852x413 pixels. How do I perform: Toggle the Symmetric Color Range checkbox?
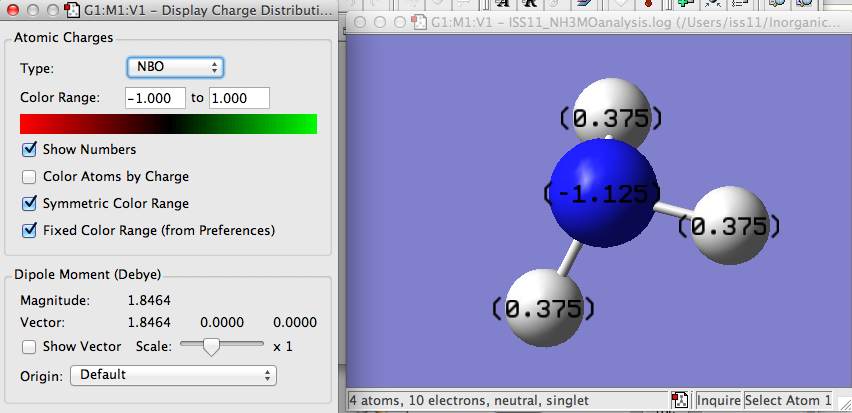click(x=29, y=204)
